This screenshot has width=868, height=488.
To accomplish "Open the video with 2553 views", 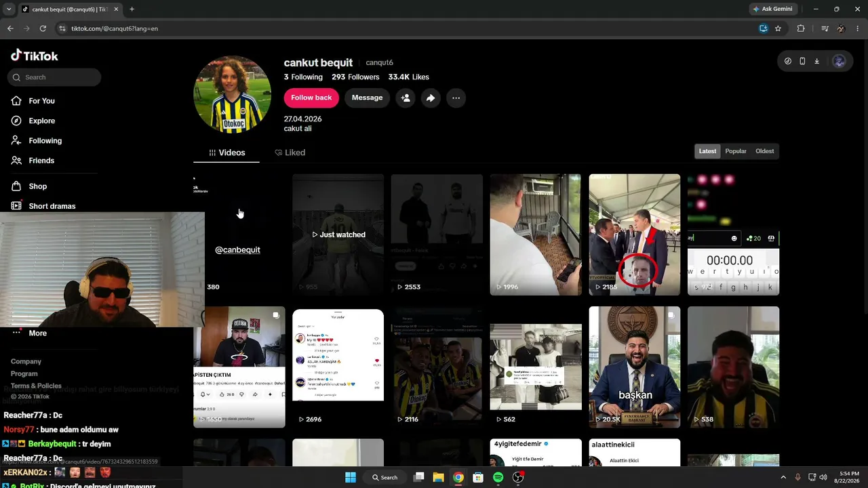I will click(x=437, y=235).
